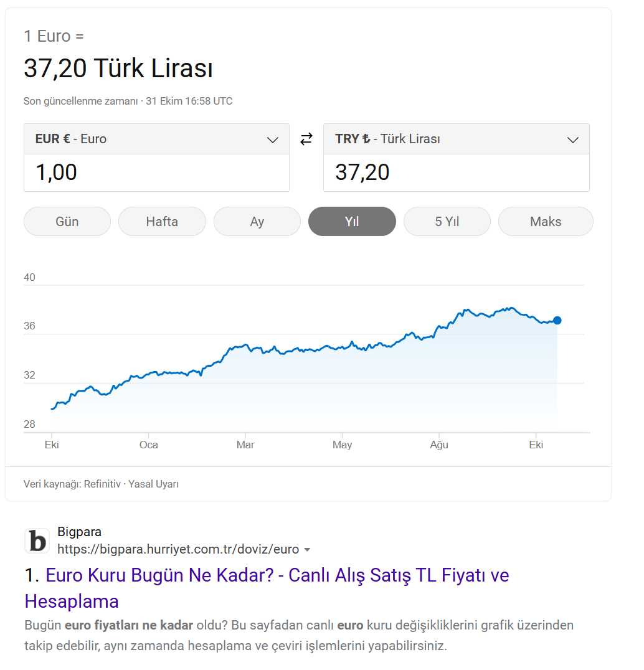Click the bigpara.hurriyet.com.tr URL text

click(178, 549)
